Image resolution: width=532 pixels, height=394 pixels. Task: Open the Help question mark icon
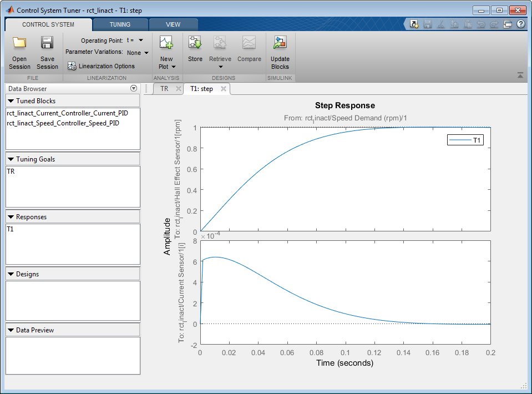(x=520, y=24)
